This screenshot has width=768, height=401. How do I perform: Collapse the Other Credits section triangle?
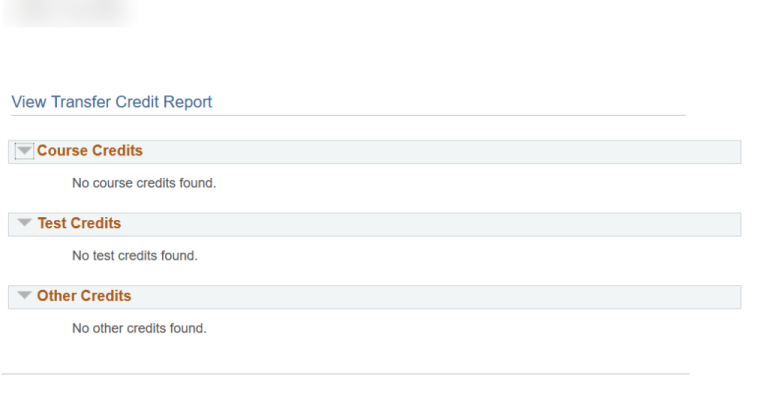tap(25, 296)
